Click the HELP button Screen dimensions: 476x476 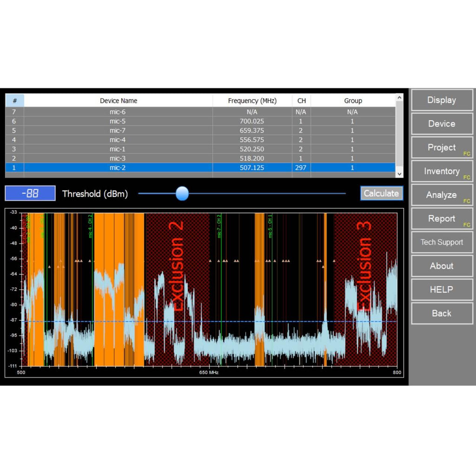point(442,290)
